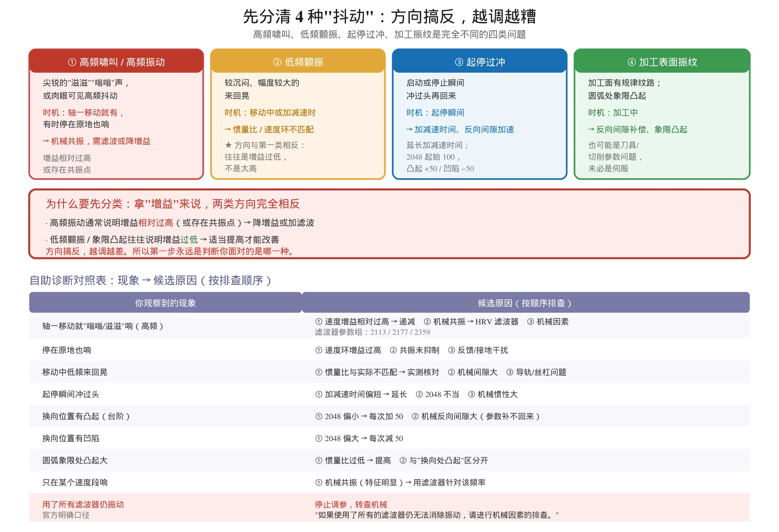Click the text '★ 方向与第一类相反：'
779x532 pixels.
click(265, 145)
